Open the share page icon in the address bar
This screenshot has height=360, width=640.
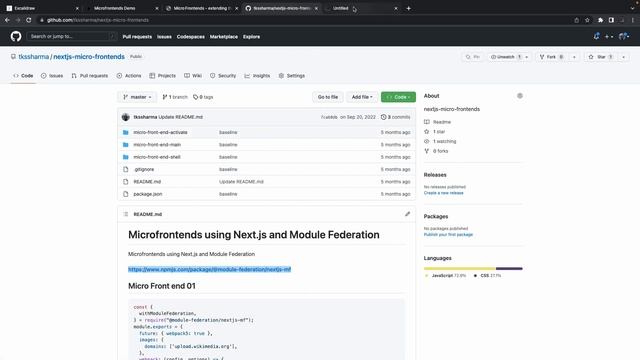tap(576, 20)
